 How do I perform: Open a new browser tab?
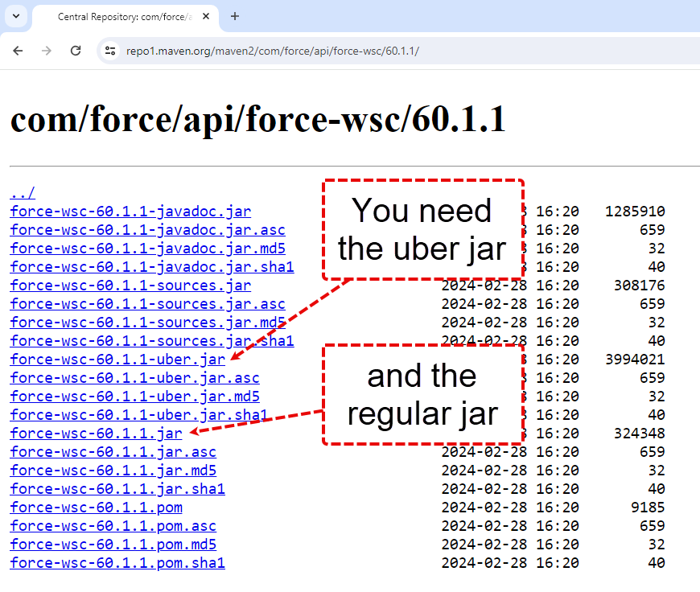tap(233, 16)
